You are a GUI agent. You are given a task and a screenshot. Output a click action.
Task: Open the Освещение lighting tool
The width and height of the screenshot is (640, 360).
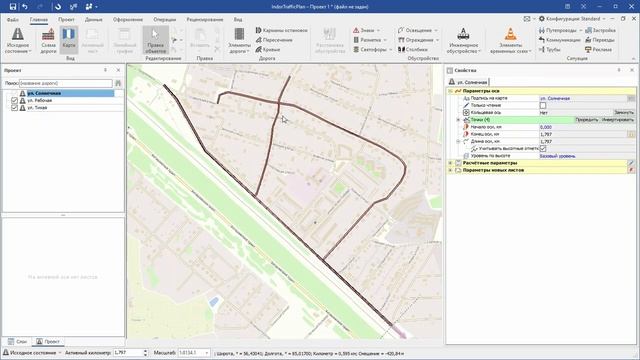418,30
